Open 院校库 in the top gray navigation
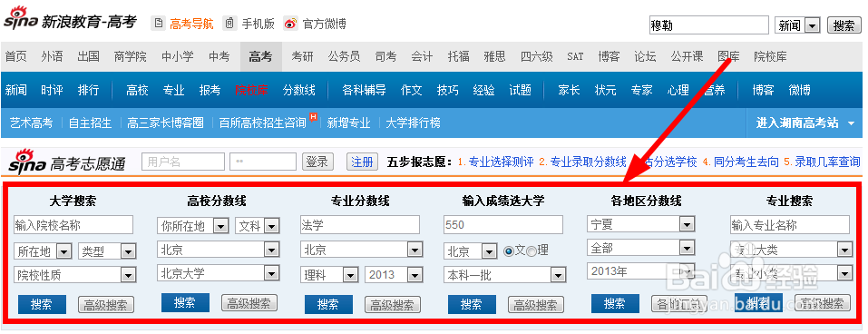This screenshot has height=334, width=868. point(770,56)
